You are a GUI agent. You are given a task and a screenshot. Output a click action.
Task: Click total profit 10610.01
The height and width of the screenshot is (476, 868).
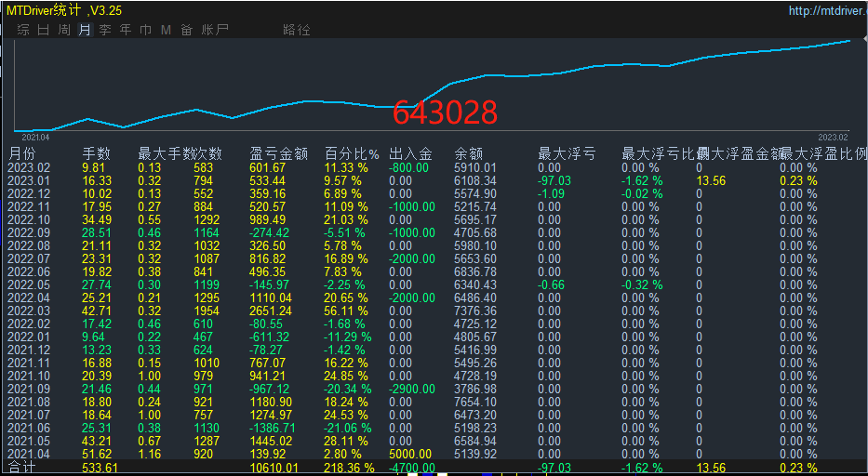[x=274, y=469]
